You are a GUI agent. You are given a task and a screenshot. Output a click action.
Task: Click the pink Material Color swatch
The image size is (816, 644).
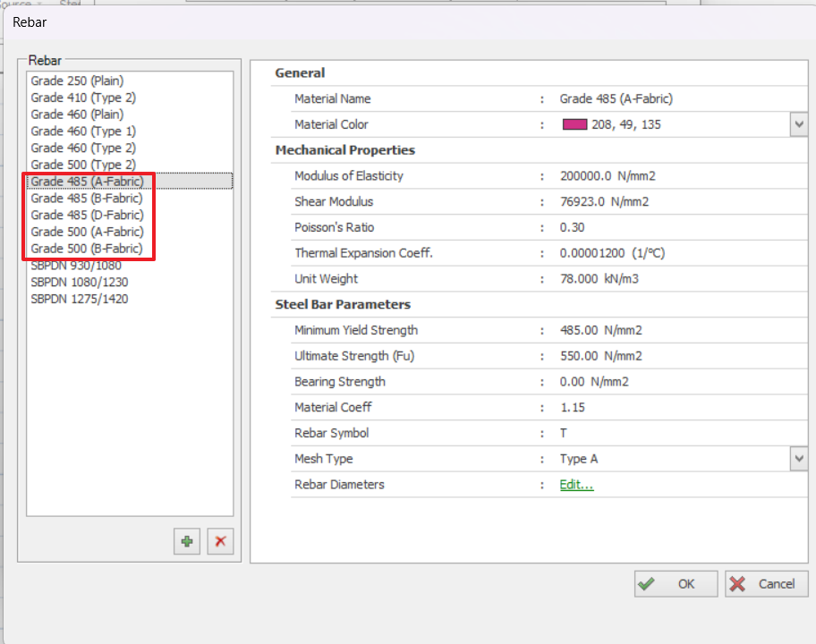(574, 124)
